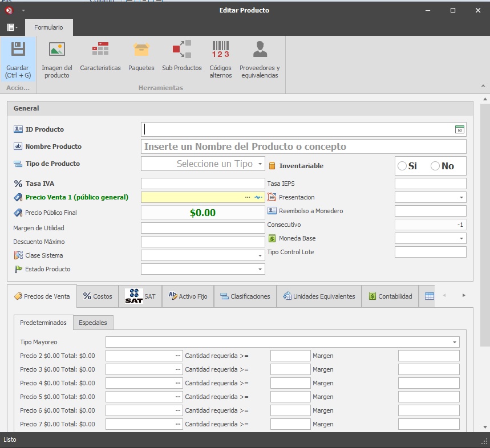Image resolution: width=490 pixels, height=448 pixels.
Task: Click ellipsis button in Precio 4 field
Action: [178, 383]
